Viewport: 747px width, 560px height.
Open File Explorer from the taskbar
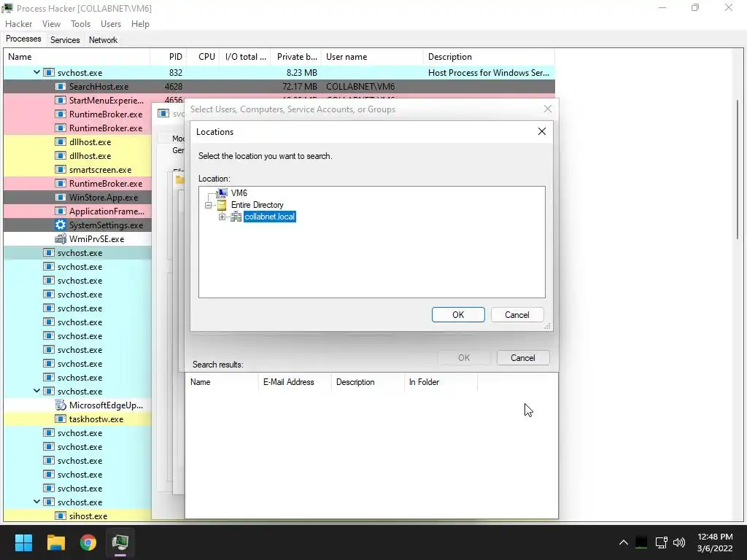55,542
